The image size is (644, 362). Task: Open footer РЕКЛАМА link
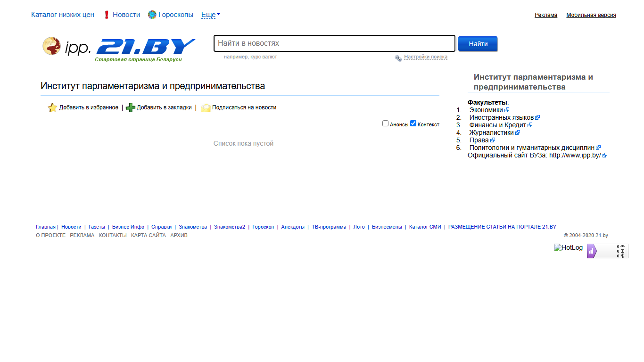(x=82, y=235)
